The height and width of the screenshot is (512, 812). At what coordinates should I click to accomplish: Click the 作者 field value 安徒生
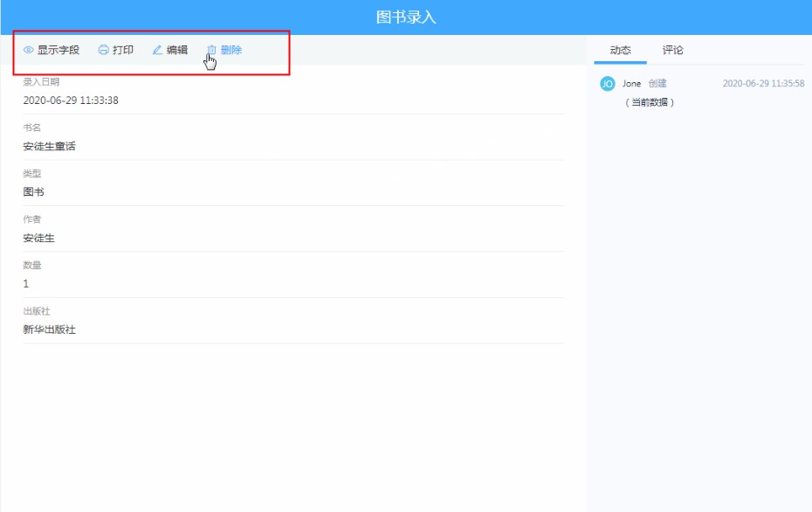(39, 238)
